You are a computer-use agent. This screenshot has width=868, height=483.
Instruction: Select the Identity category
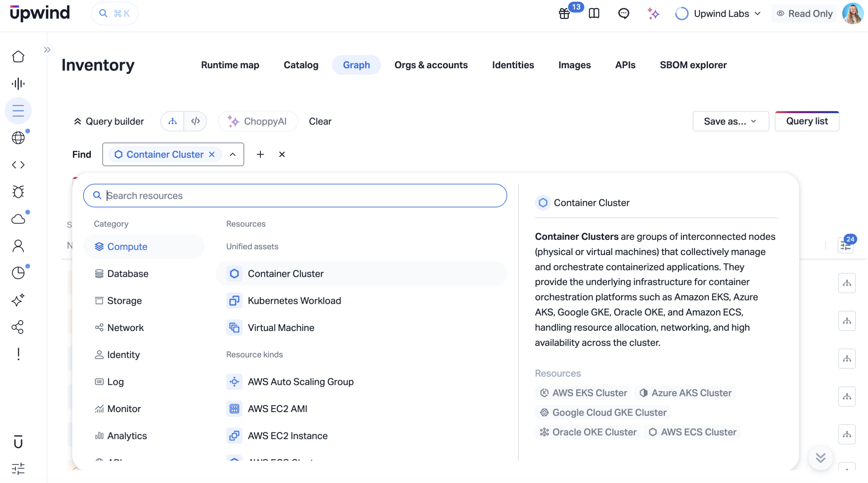144,355
